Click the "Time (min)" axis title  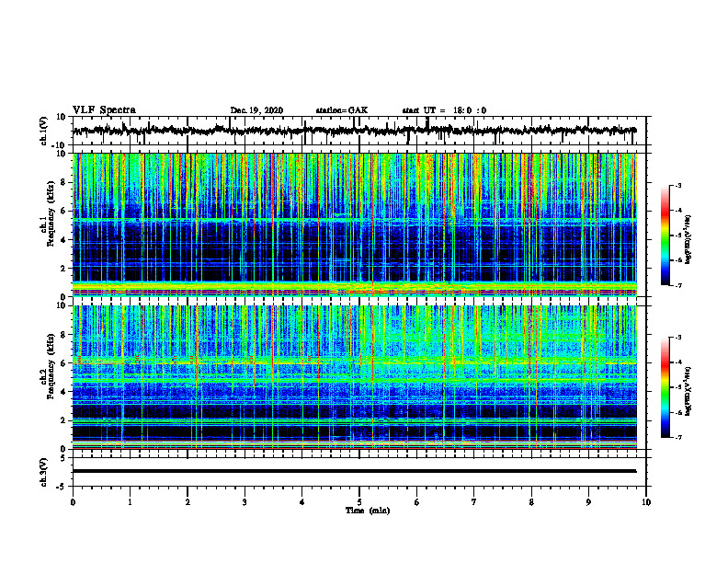pyautogui.click(x=368, y=511)
